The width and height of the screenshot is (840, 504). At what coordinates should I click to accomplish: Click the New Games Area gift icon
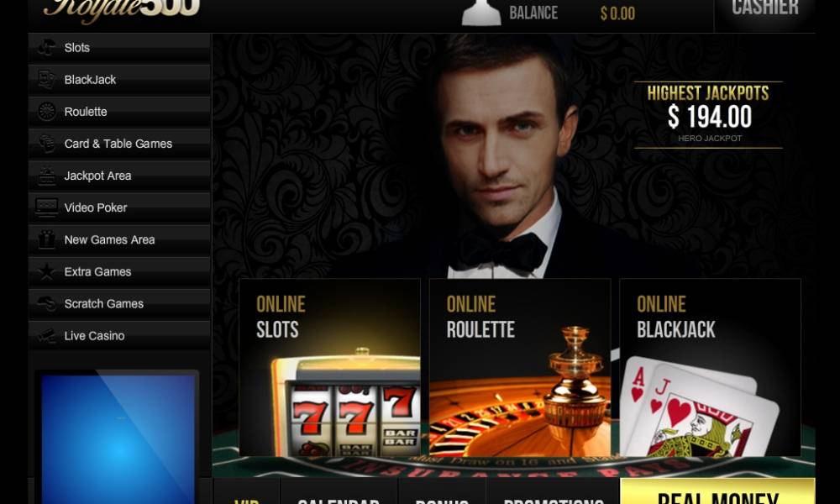(46, 239)
